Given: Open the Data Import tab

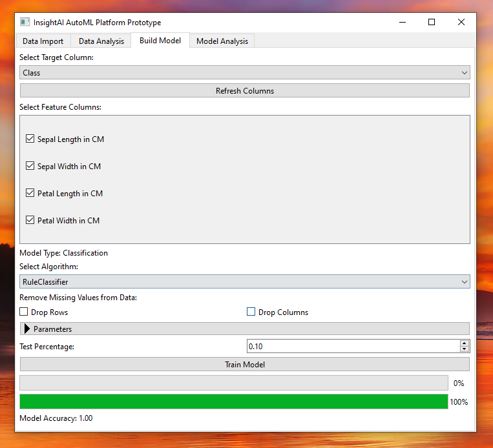Looking at the screenshot, I should pyautogui.click(x=43, y=41).
